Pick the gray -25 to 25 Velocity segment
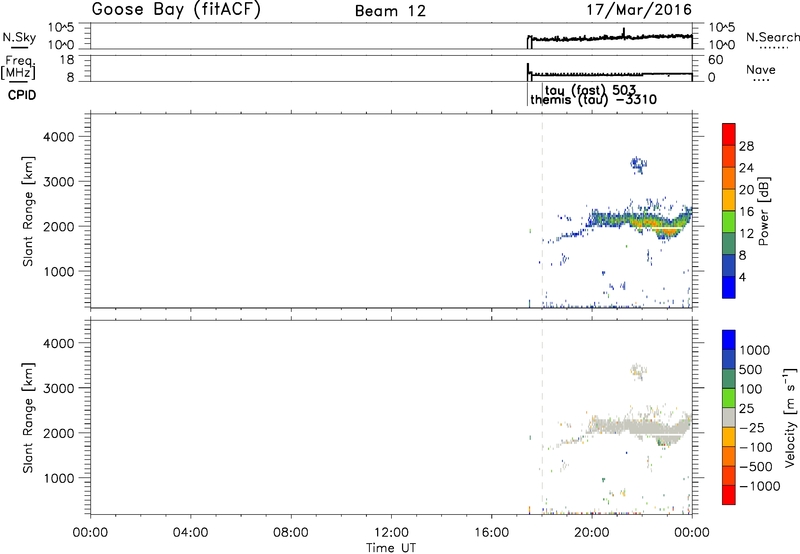Image resolution: width=800 pixels, height=554 pixels. (x=729, y=417)
